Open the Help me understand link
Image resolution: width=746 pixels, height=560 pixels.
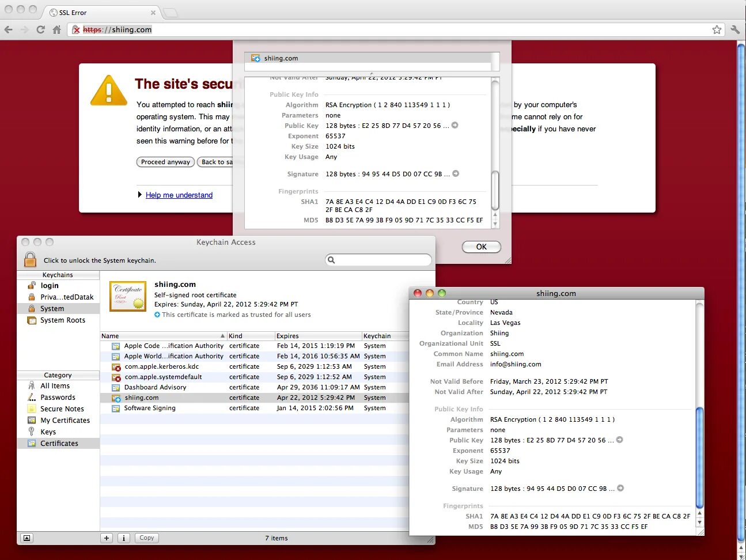click(179, 195)
